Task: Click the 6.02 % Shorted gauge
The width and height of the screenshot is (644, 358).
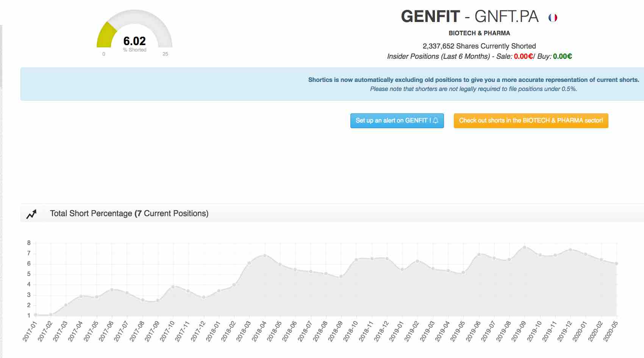Action: [134, 33]
